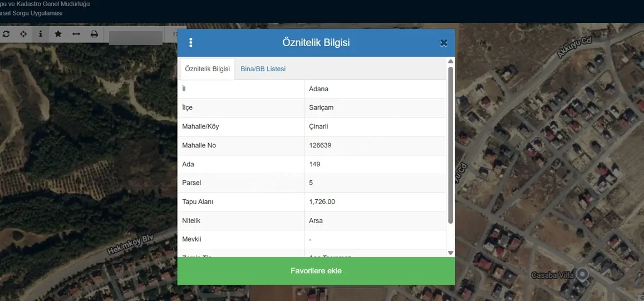Select the Ada value 149
Image resolution: width=644 pixels, height=301 pixels.
coord(314,164)
